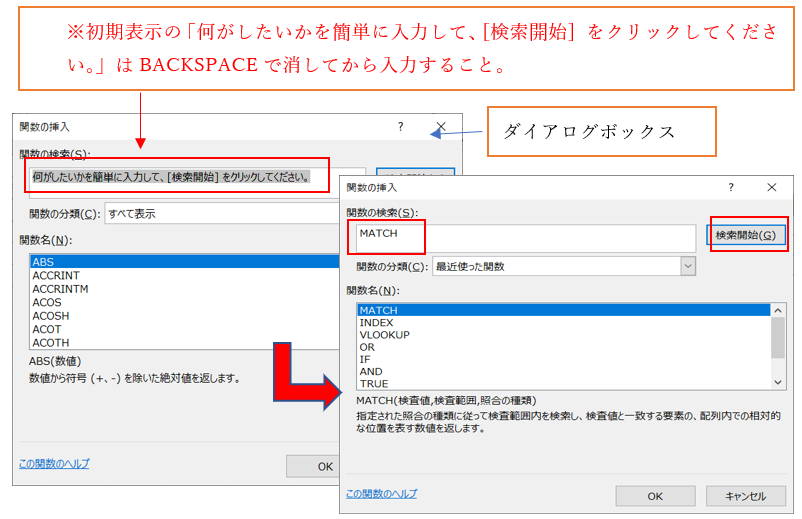Open この関数のヘルプ link in the ABS dialog
802x519 pixels.
[54, 463]
